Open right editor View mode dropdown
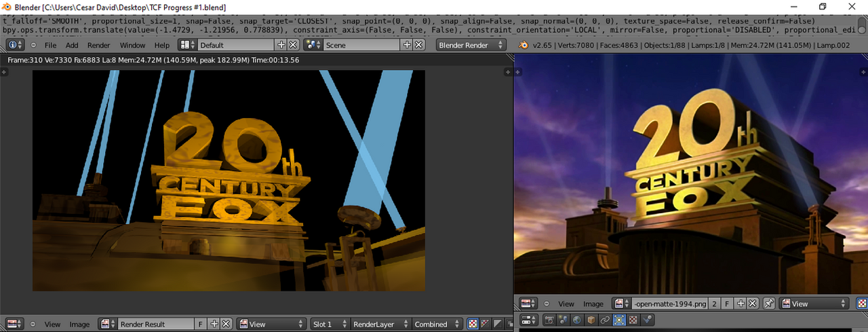This screenshot has height=332, width=868. (x=815, y=303)
